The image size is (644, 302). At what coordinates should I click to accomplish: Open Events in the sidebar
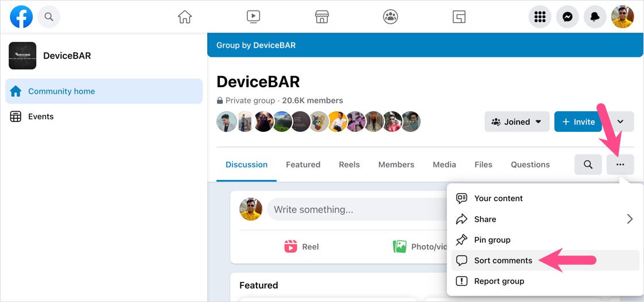point(104,116)
